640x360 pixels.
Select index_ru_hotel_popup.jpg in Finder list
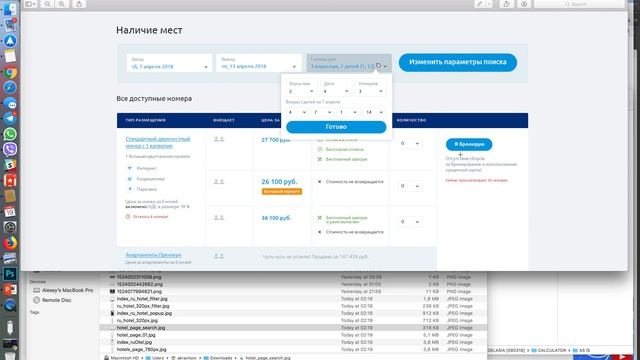tap(293, 313)
